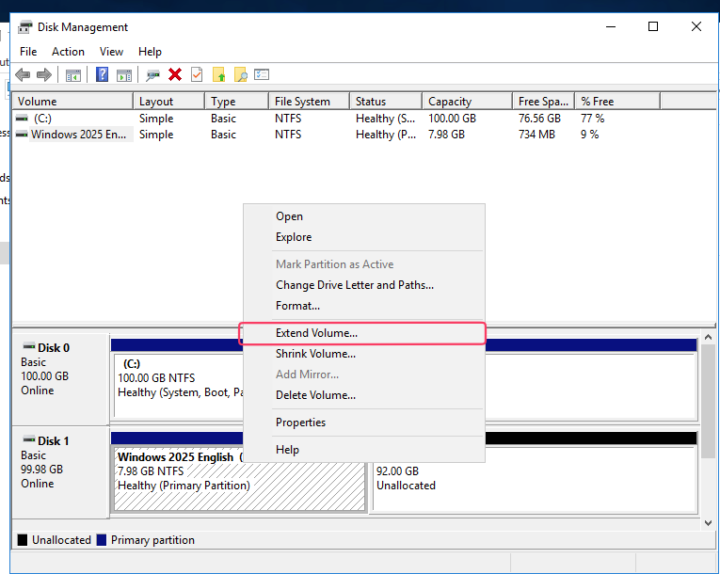The height and width of the screenshot is (574, 720).
Task: Click the folder with green arrow icon
Action: pyautogui.click(x=219, y=75)
